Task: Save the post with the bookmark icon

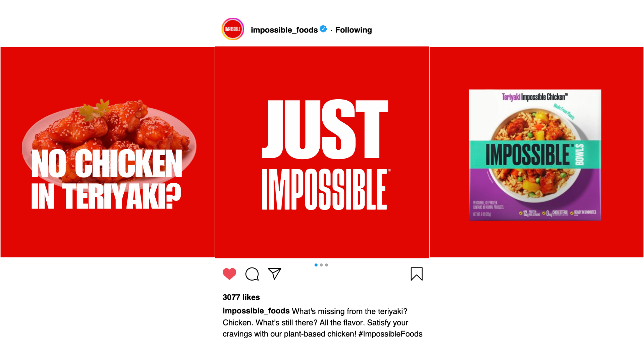Action: [417, 274]
